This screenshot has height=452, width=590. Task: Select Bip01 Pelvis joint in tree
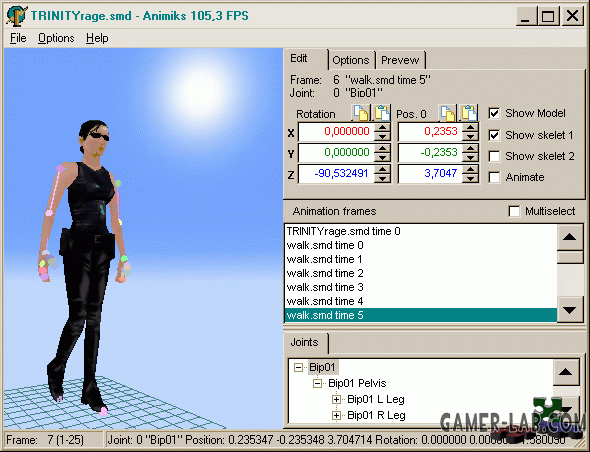click(357, 384)
